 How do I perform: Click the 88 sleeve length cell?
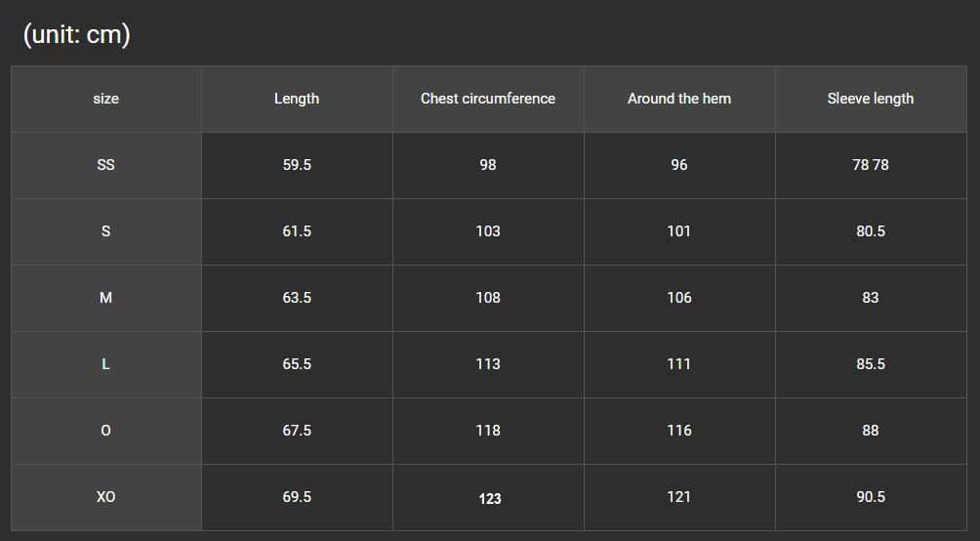871,431
